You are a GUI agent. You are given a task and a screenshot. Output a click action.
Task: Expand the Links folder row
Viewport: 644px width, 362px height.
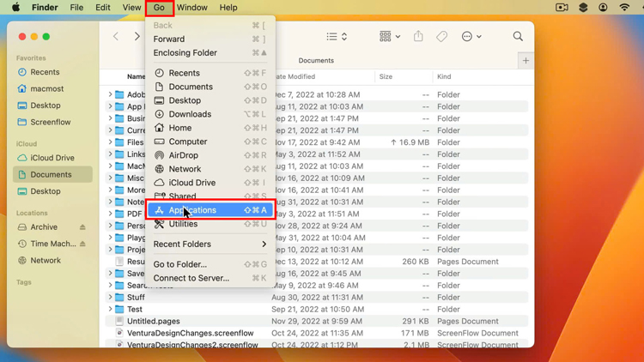110,154
